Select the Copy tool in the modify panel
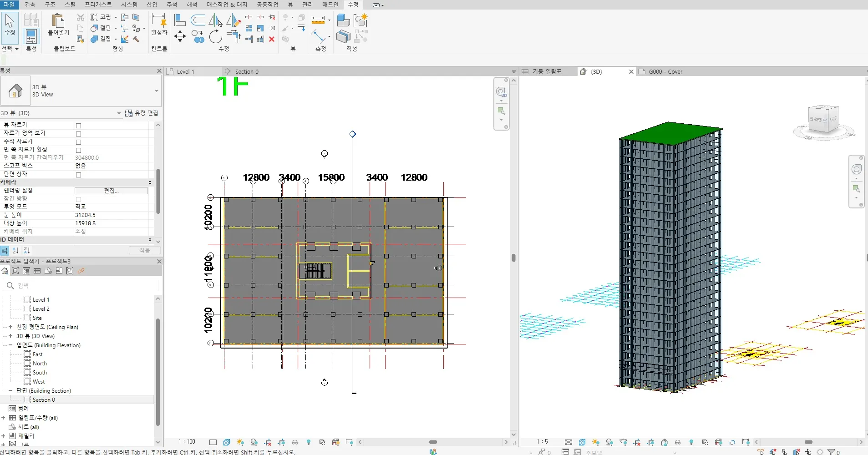 pos(198,36)
